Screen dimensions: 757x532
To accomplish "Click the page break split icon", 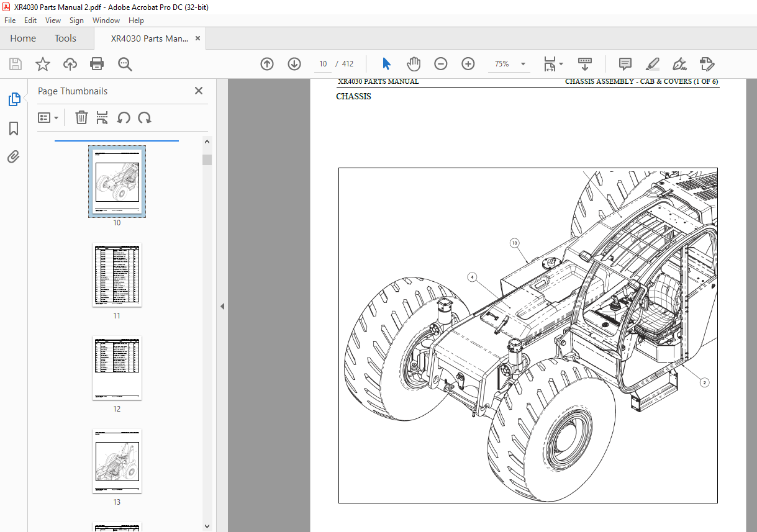I will tap(102, 117).
